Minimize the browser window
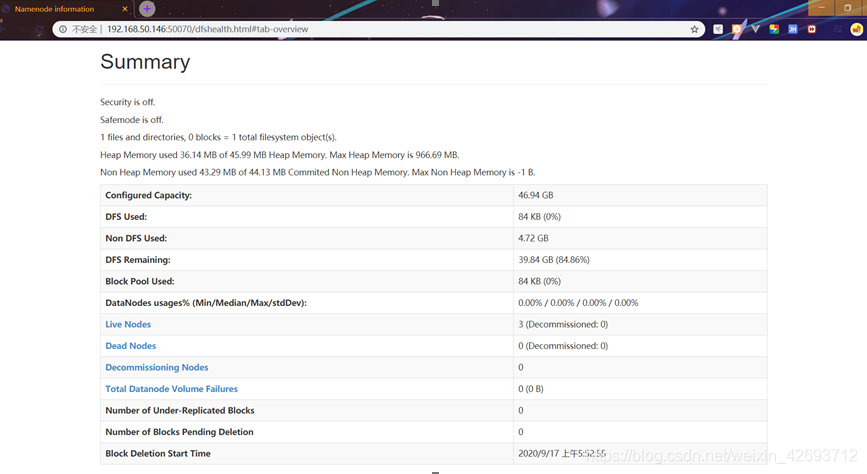This screenshot has width=867, height=474. tap(821, 8)
